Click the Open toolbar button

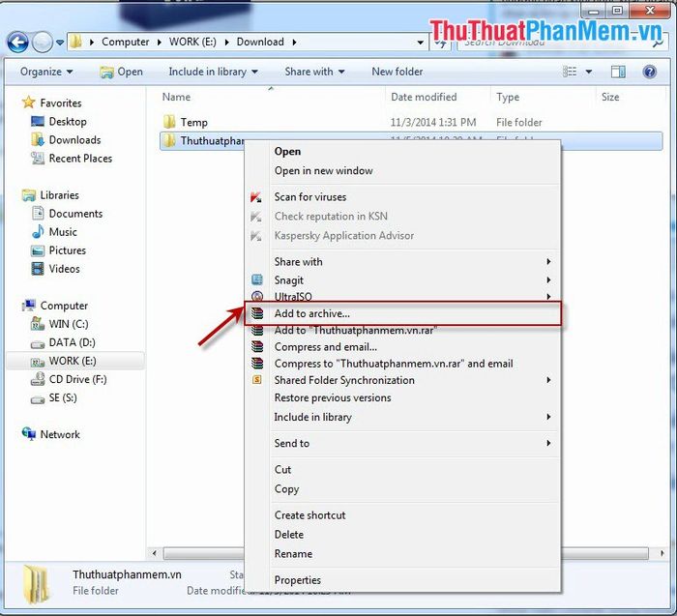point(121,72)
